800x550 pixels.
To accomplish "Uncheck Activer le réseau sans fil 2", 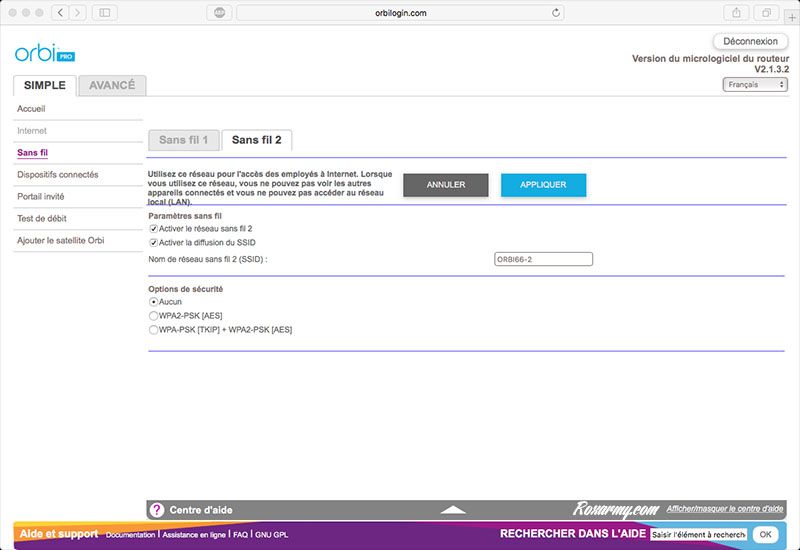I will click(x=154, y=229).
